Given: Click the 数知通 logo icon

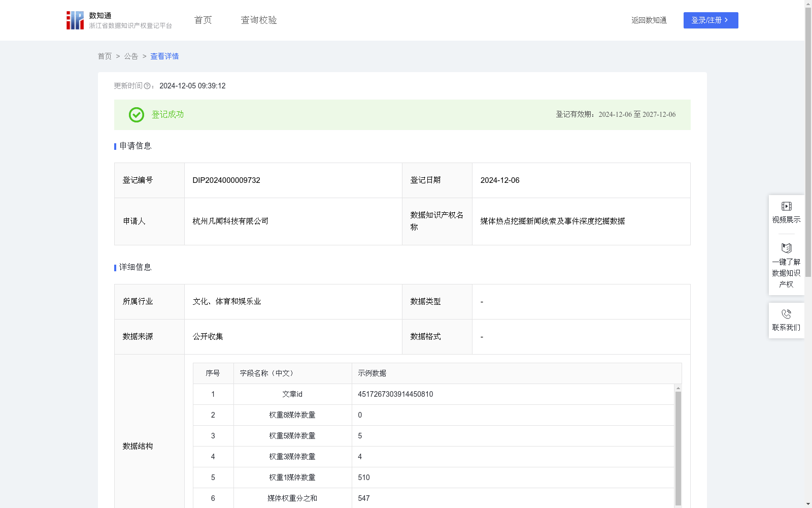Looking at the screenshot, I should (75, 20).
